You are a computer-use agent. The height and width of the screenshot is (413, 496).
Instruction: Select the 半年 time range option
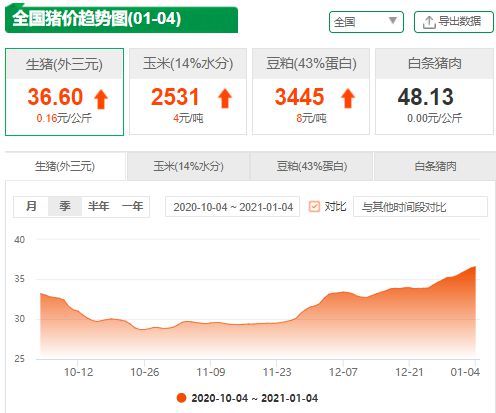pos(98,206)
